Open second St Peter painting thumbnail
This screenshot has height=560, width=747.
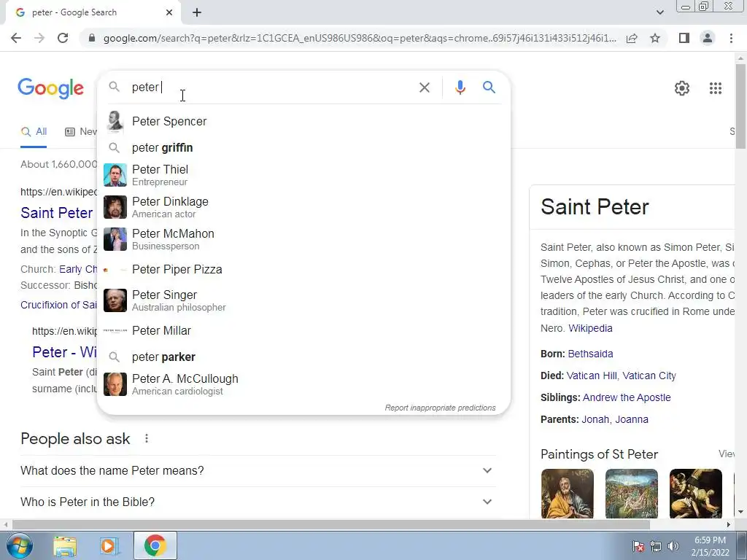631,494
